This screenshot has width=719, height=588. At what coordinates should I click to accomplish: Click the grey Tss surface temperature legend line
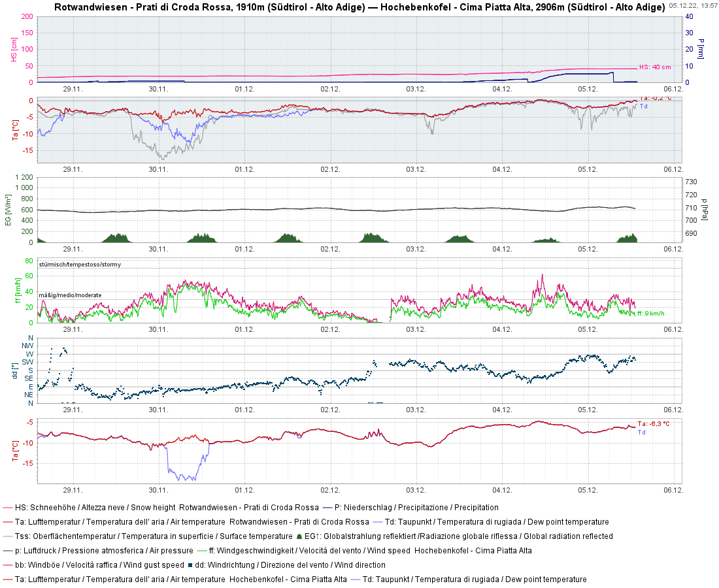[8, 536]
